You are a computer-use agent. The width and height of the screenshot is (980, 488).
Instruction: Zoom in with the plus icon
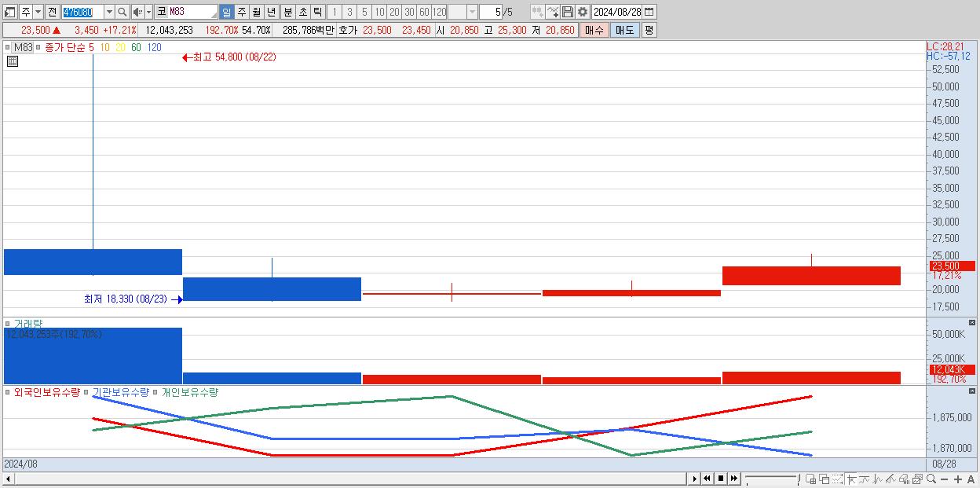[x=958, y=479]
